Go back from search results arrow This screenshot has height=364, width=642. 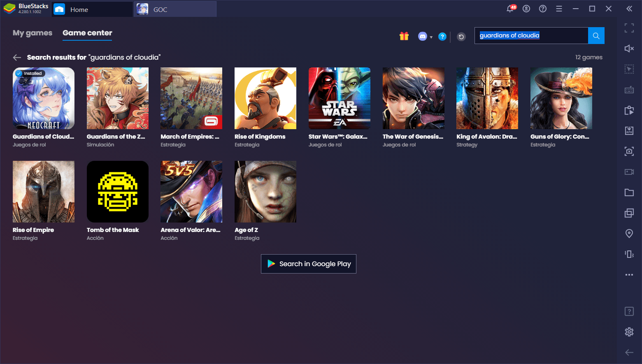pos(17,58)
